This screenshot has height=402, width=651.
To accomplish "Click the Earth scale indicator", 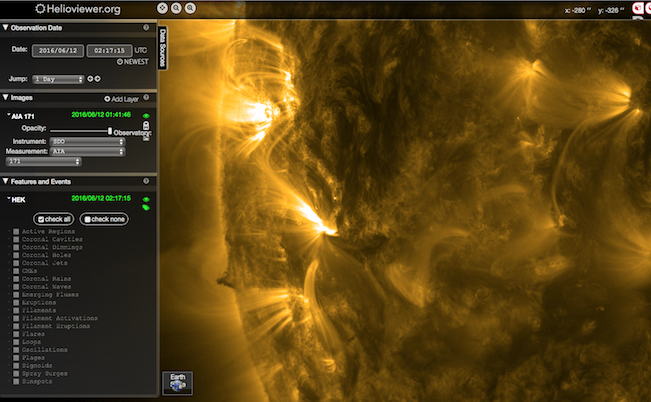I will point(177,383).
